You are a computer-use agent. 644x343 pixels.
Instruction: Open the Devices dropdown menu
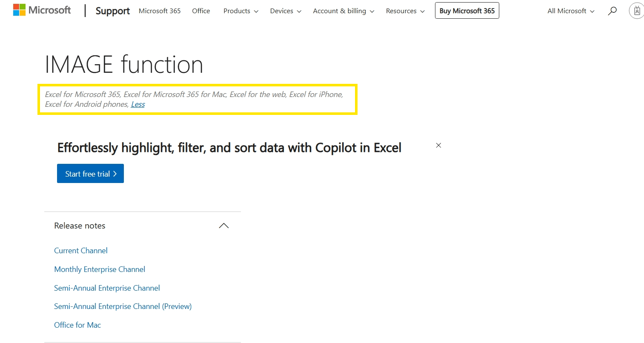click(286, 11)
